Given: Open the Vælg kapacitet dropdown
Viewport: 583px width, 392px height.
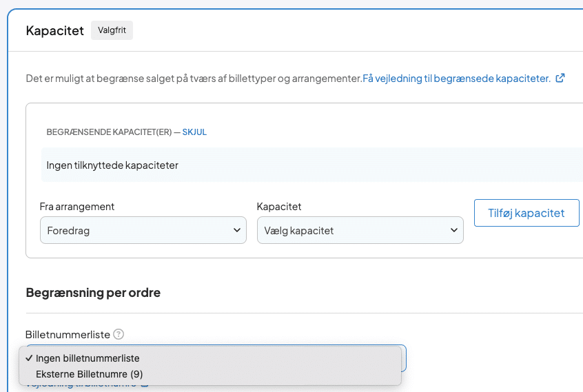Looking at the screenshot, I should 359,231.
